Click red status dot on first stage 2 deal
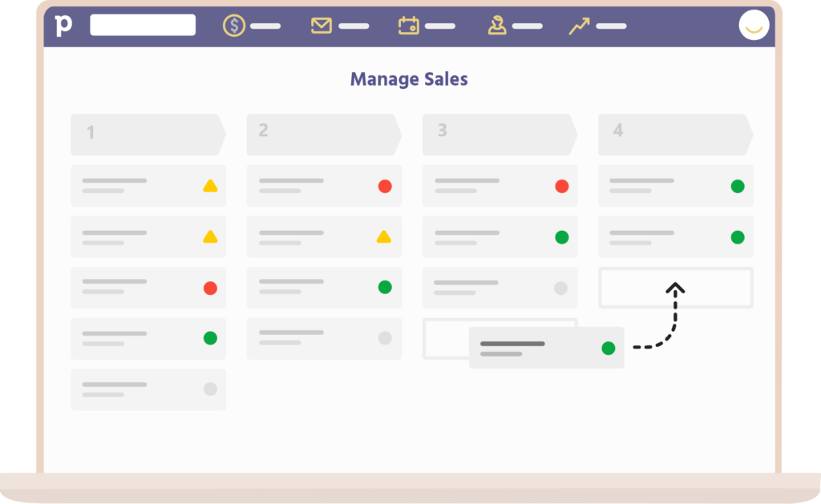Screen dimensions: 821x504 point(385,186)
